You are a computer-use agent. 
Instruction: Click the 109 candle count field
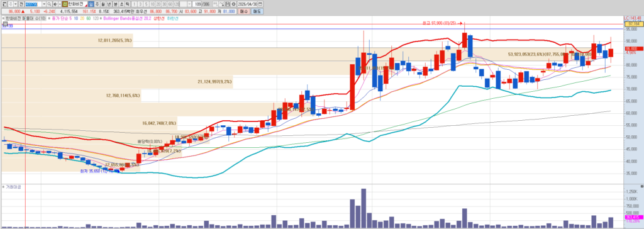[x=197, y=4]
